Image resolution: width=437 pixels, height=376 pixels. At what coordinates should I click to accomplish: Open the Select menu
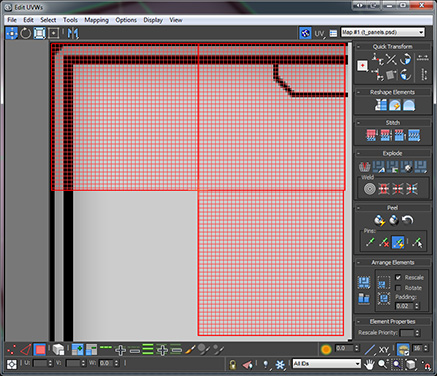(48, 20)
